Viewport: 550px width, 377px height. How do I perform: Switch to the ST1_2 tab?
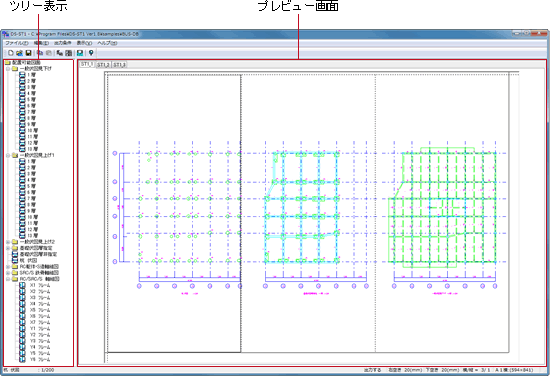(103, 65)
